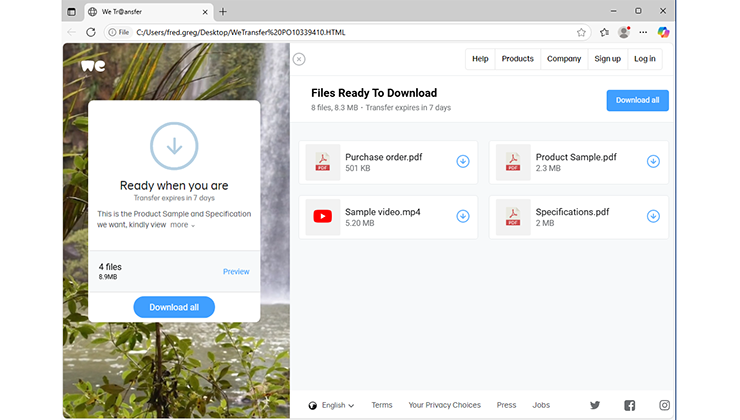Image resolution: width=740 pixels, height=420 pixels.
Task: Click the Log in button
Action: click(645, 59)
